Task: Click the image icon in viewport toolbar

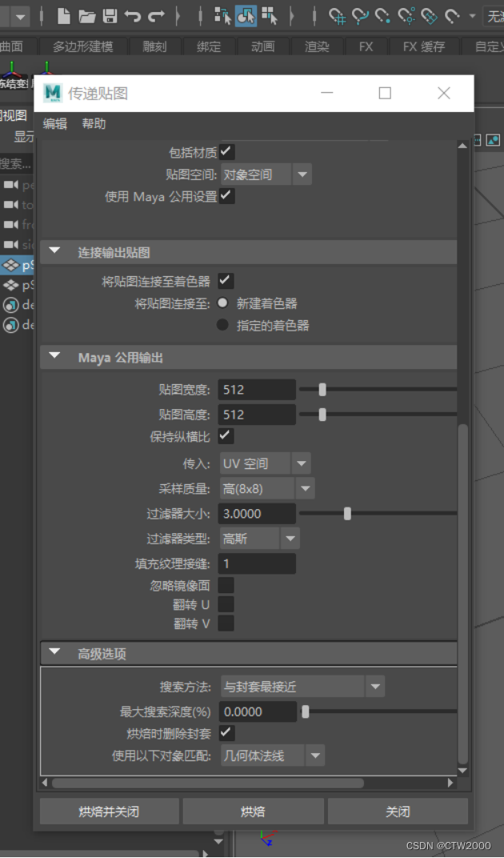Action: click(x=493, y=140)
